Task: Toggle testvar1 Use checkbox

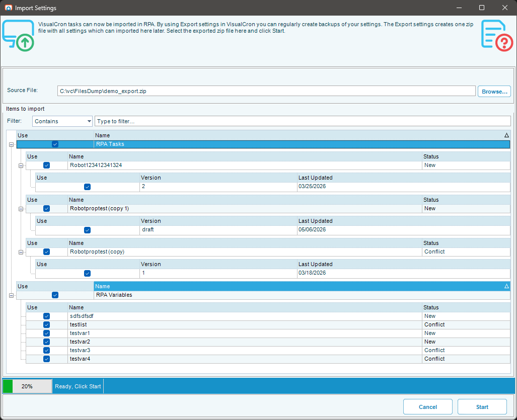Action: 46,333
